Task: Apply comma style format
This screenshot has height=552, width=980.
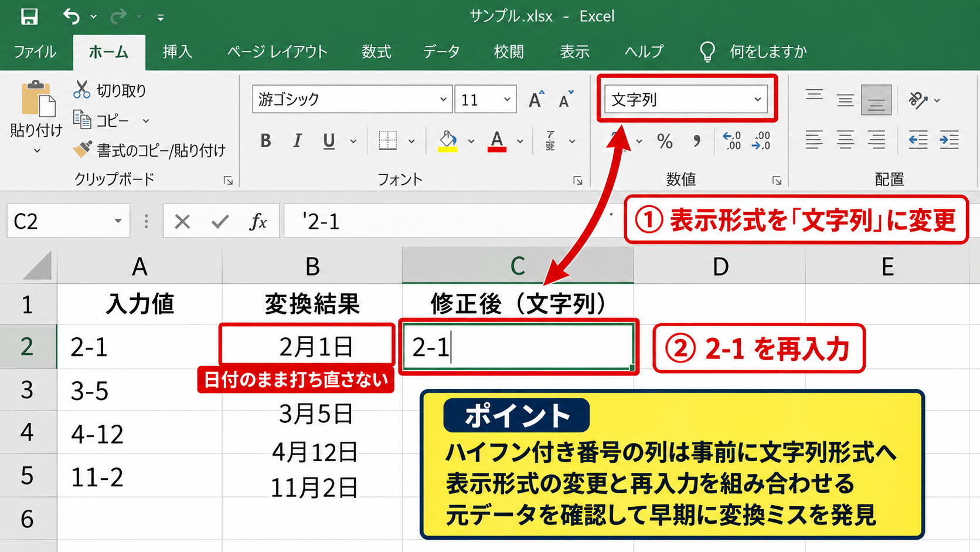Action: [696, 141]
